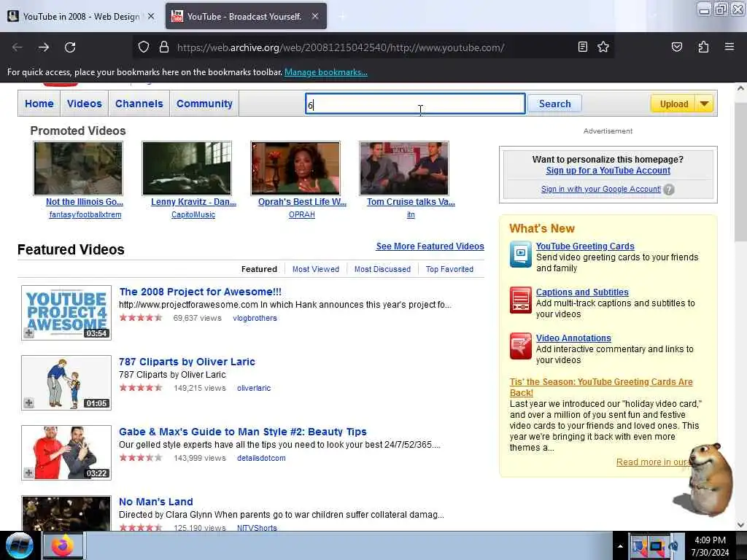This screenshot has height=560, width=747.
Task: Click the Firefox taskbar icon
Action: [63, 545]
